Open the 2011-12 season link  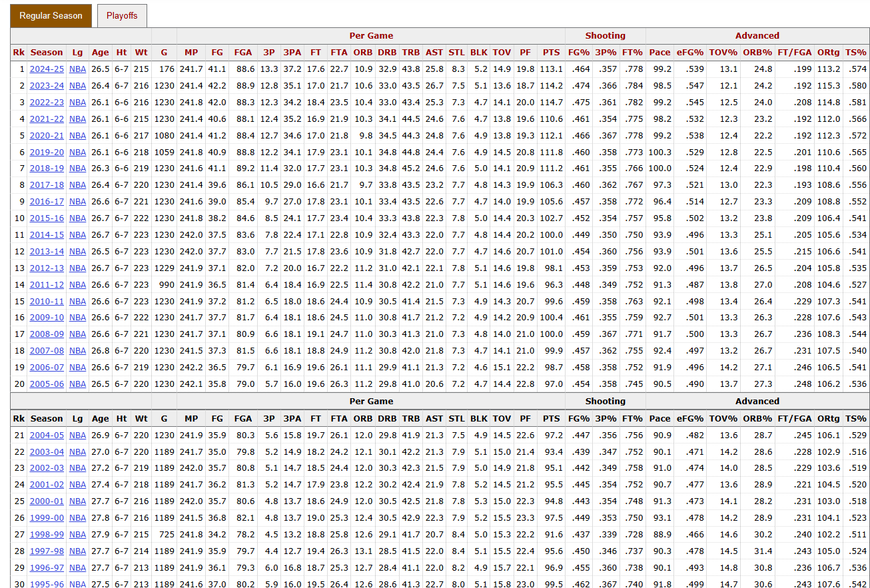point(47,285)
